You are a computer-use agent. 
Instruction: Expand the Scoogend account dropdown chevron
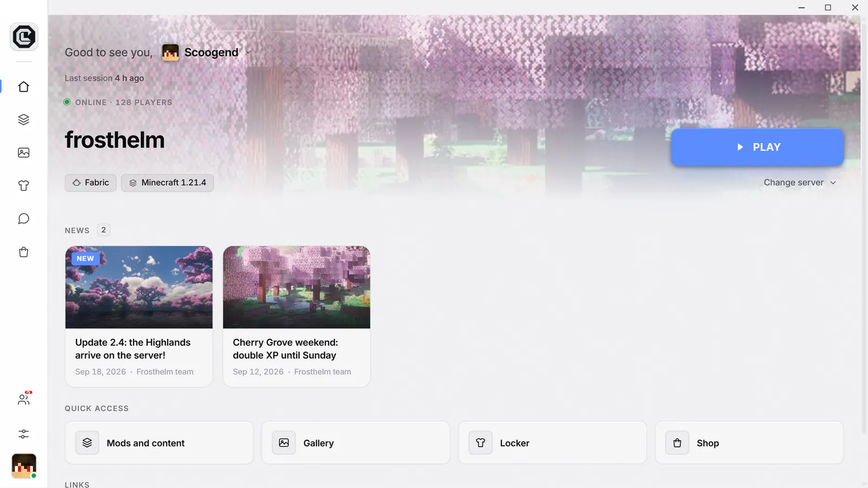click(248, 53)
